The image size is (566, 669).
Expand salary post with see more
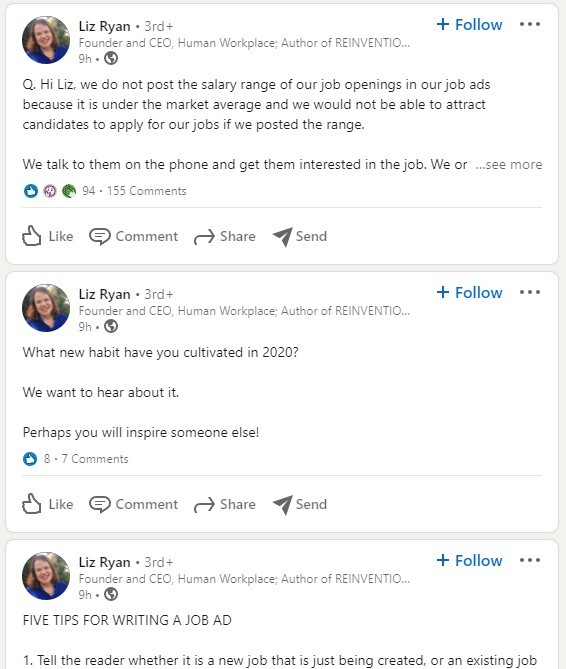click(x=509, y=164)
